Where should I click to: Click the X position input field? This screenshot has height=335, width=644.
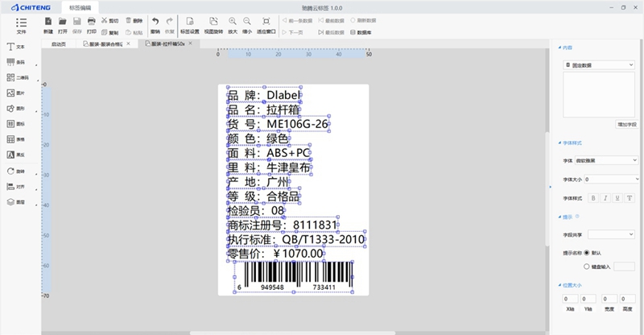[x=570, y=299]
